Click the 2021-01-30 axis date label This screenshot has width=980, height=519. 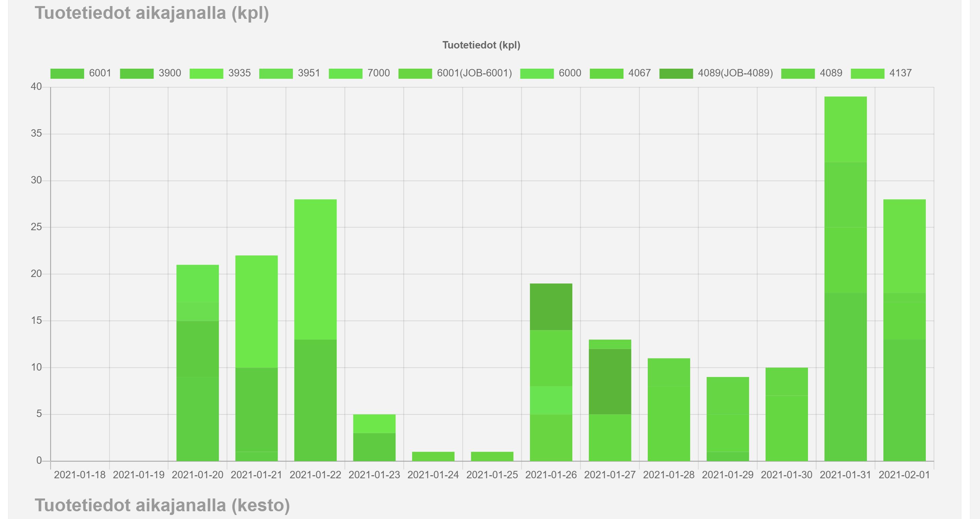point(786,475)
